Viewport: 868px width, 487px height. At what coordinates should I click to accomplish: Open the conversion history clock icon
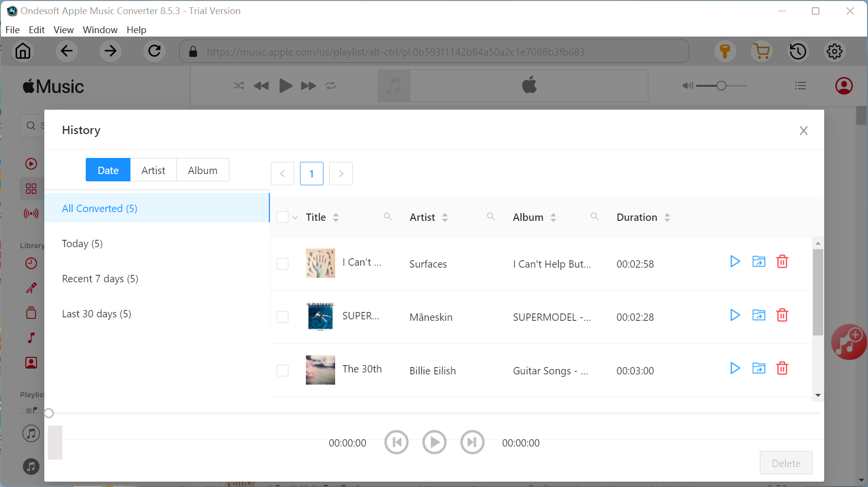(798, 51)
